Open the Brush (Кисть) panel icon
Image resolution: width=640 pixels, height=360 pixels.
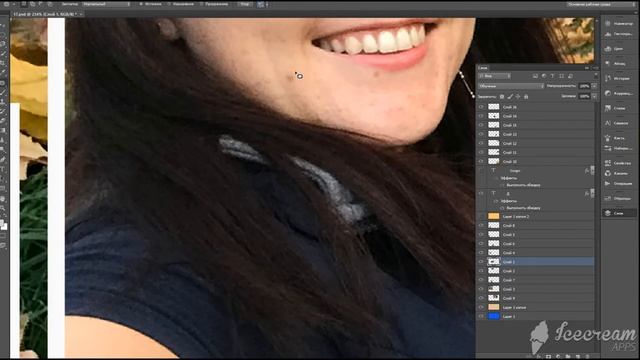coord(608,138)
